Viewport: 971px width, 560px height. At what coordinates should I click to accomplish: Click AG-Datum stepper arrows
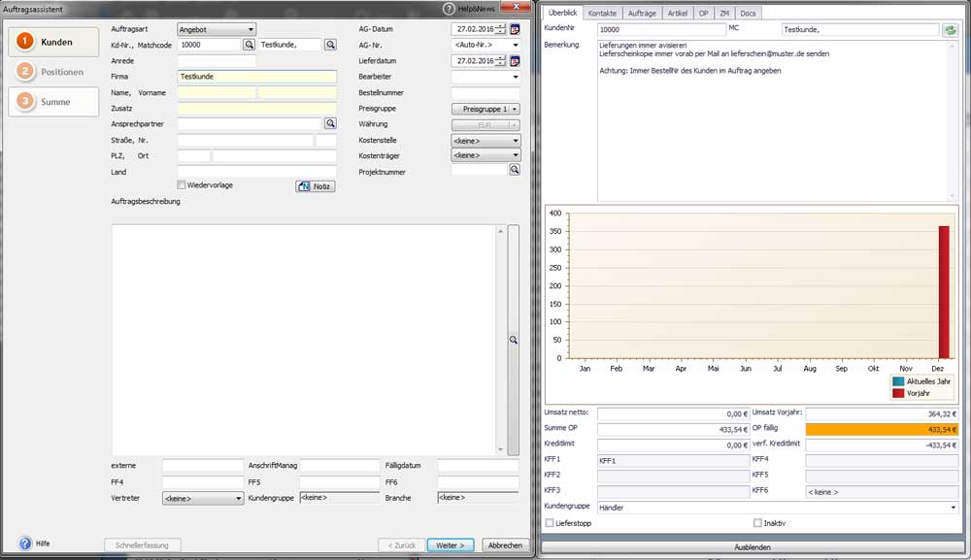501,29
